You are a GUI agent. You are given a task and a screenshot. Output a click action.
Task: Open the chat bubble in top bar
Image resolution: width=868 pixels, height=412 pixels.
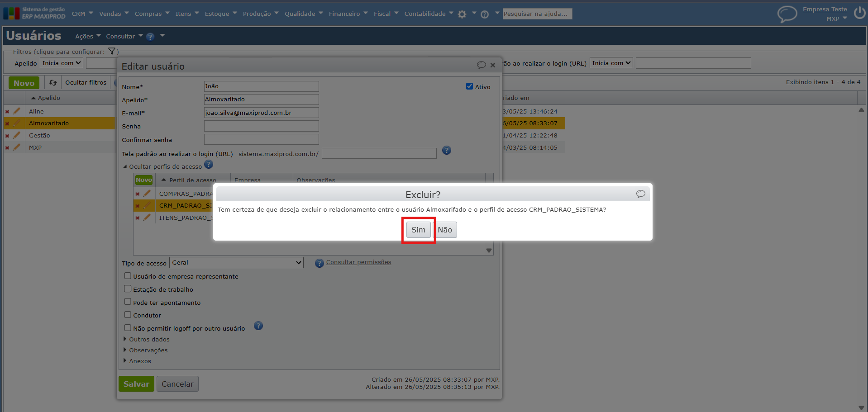pos(787,14)
